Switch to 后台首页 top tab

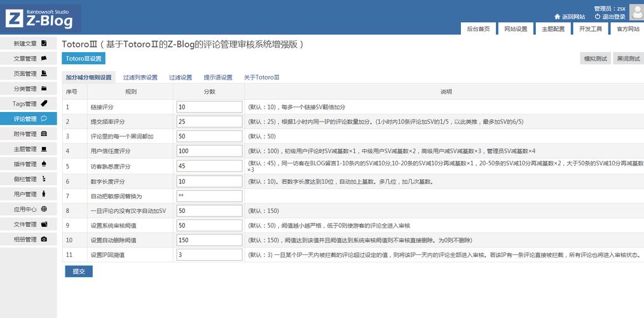(x=478, y=29)
